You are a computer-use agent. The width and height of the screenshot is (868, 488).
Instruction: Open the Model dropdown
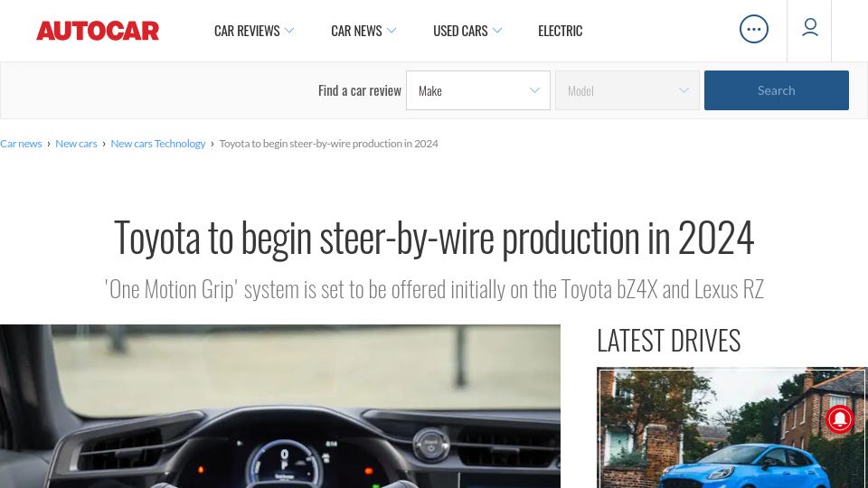click(627, 90)
